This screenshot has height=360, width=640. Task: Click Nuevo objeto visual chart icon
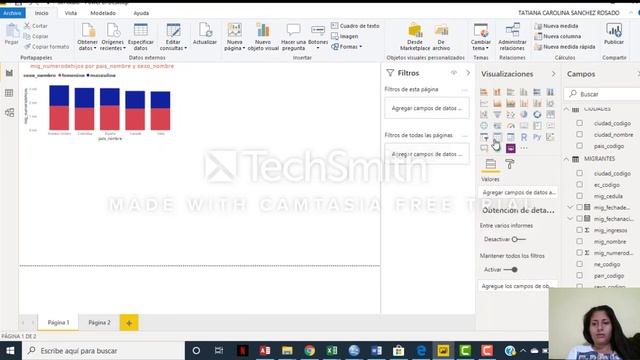coord(263,30)
